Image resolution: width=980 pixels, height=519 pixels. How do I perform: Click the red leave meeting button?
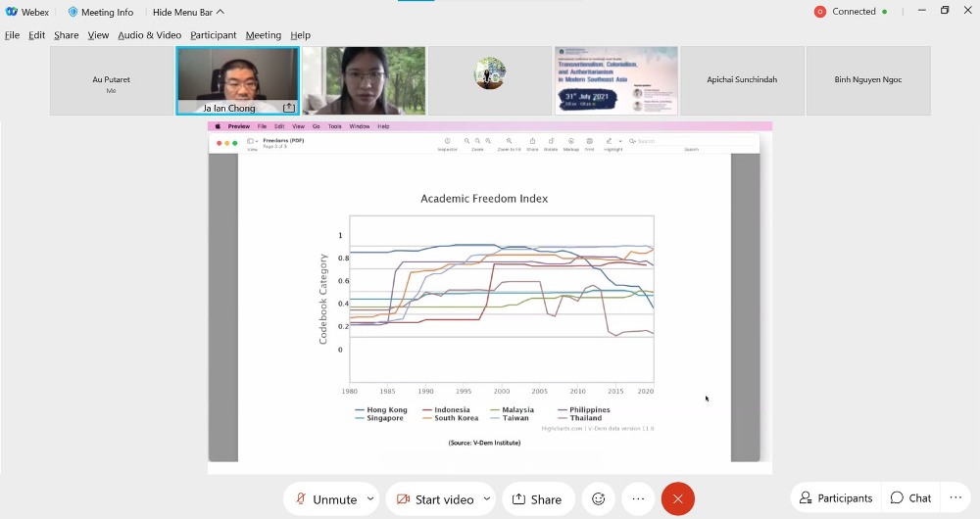point(677,498)
